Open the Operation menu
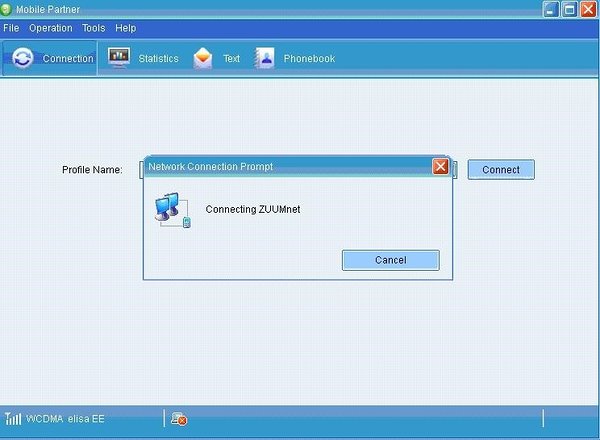The width and height of the screenshot is (600, 440). (50, 28)
